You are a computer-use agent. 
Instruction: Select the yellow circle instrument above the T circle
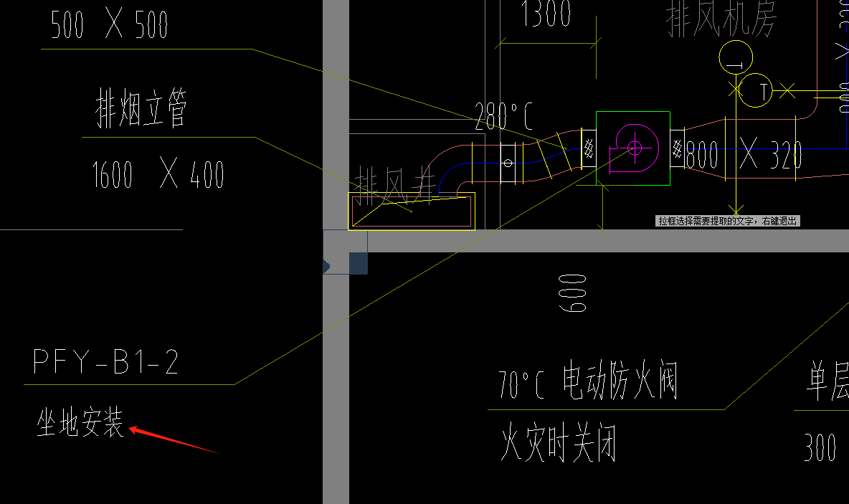tap(735, 57)
